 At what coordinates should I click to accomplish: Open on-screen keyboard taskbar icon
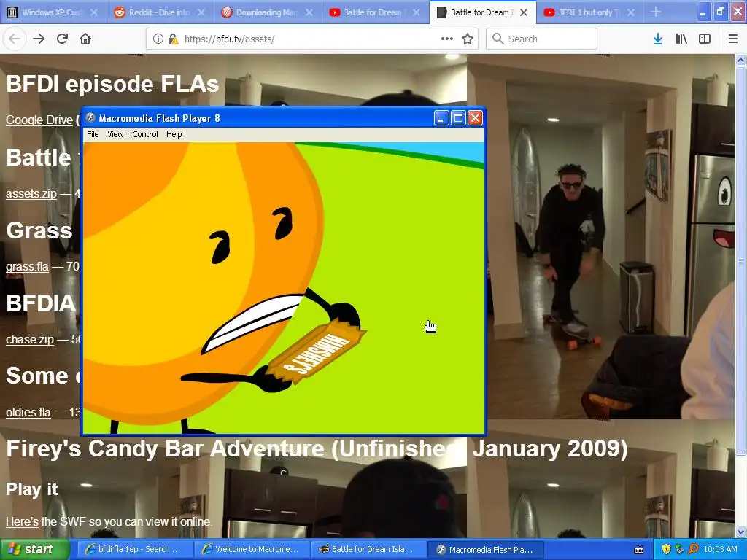639,550
